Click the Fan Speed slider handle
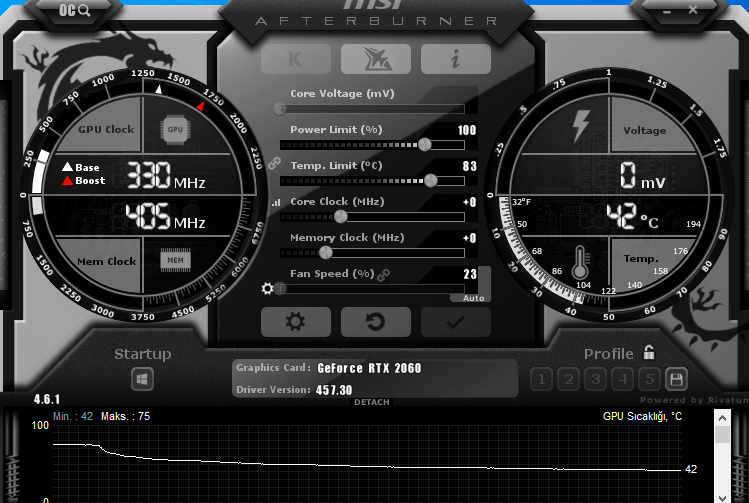Viewport: 749px width, 503px height. click(x=280, y=289)
